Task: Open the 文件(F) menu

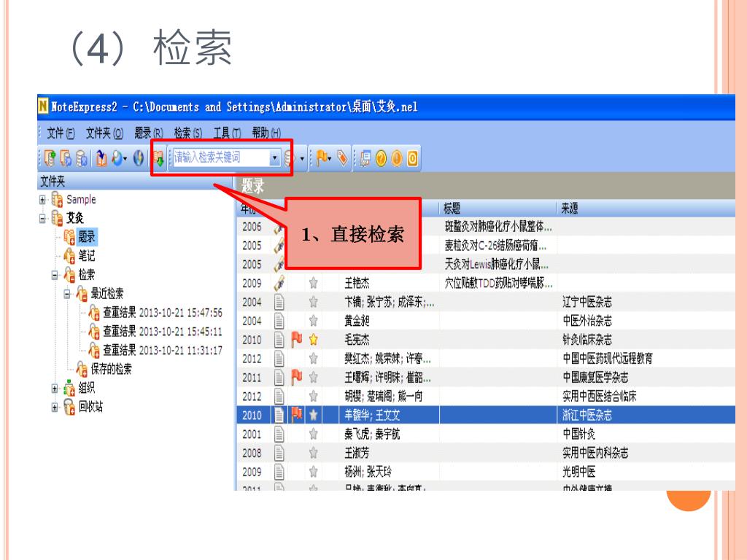Action: [x=61, y=133]
